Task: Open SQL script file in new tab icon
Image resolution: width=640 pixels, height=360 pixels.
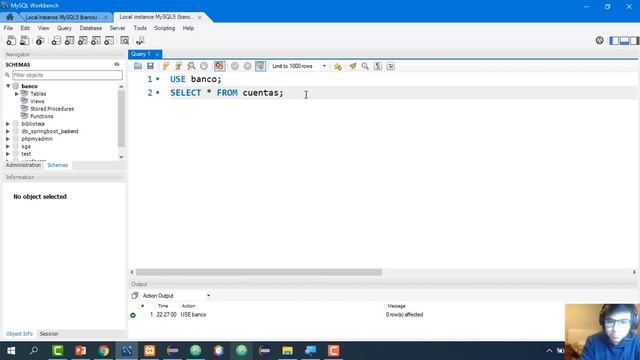Action: click(x=24, y=40)
